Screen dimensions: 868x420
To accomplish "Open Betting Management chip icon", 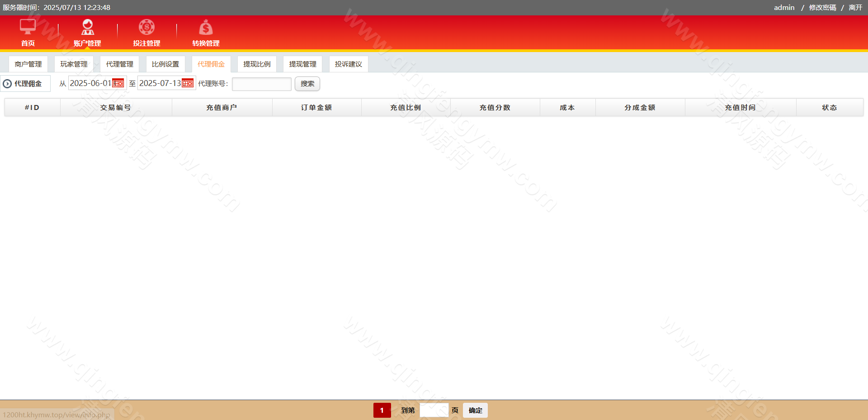I will tap(146, 27).
